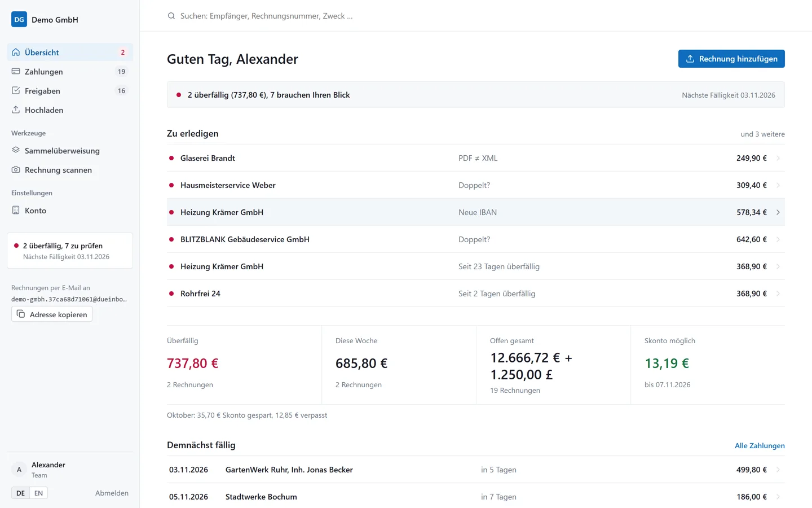Click the red 737,80 € overdue amount

[193, 364]
